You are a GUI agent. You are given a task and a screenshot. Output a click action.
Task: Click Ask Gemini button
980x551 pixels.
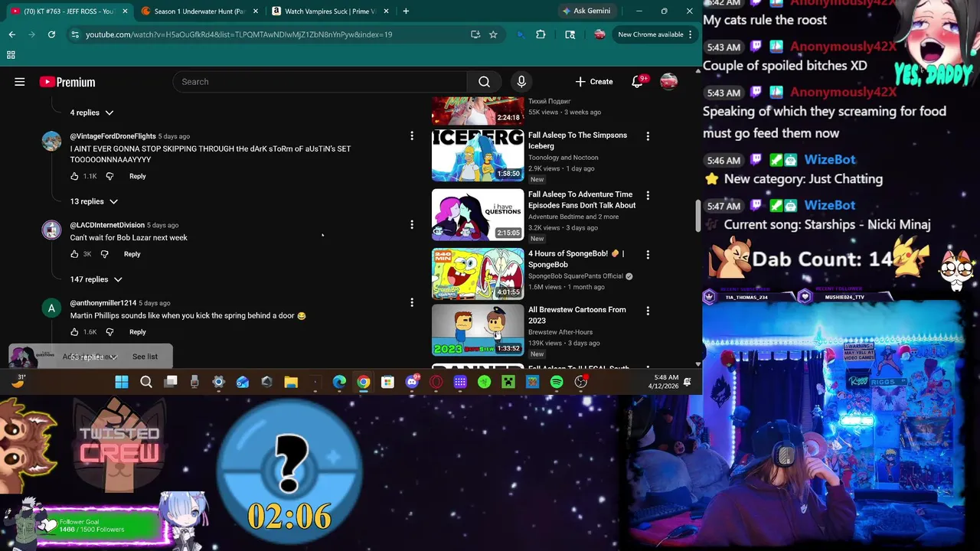pos(586,11)
